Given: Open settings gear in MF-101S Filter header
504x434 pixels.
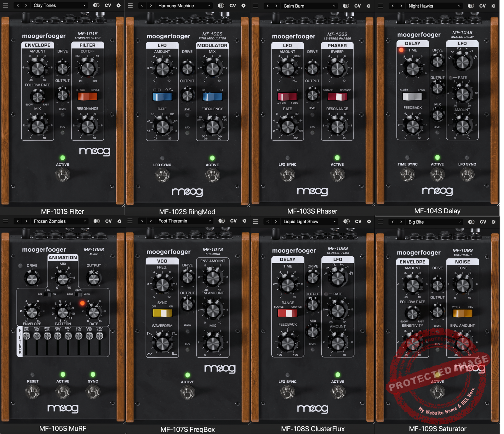Looking at the screenshot, I should (118, 5).
